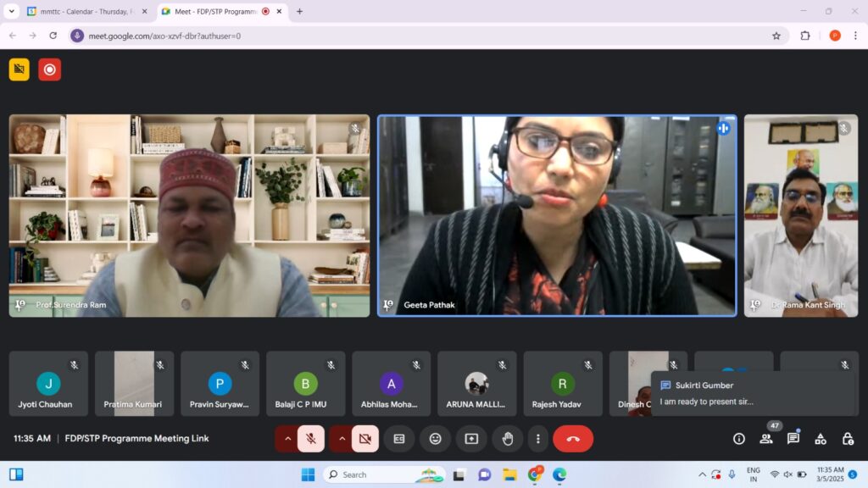Click the red recording indicator icon

50,69
